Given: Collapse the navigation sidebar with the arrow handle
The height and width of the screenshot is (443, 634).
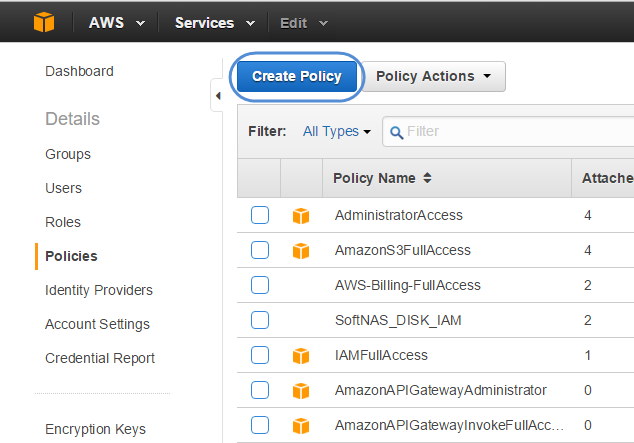Looking at the screenshot, I should pyautogui.click(x=218, y=96).
